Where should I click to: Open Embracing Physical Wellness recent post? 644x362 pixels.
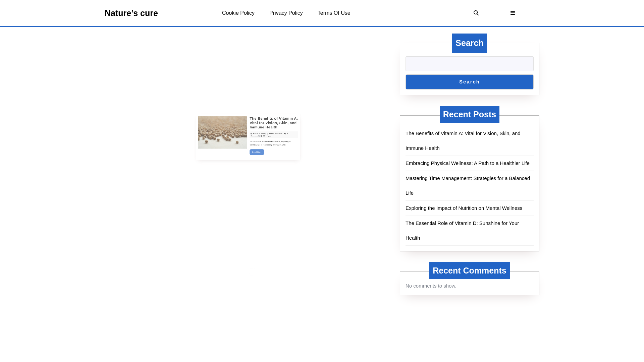[467, 163]
